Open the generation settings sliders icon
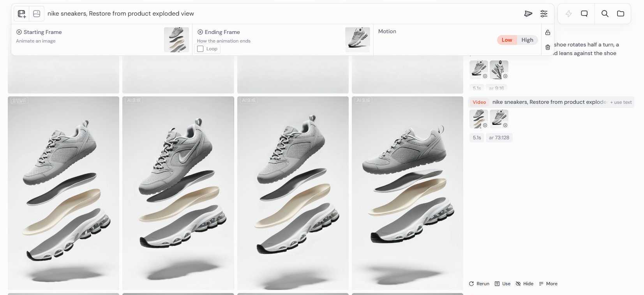This screenshot has width=644, height=295. tap(544, 14)
